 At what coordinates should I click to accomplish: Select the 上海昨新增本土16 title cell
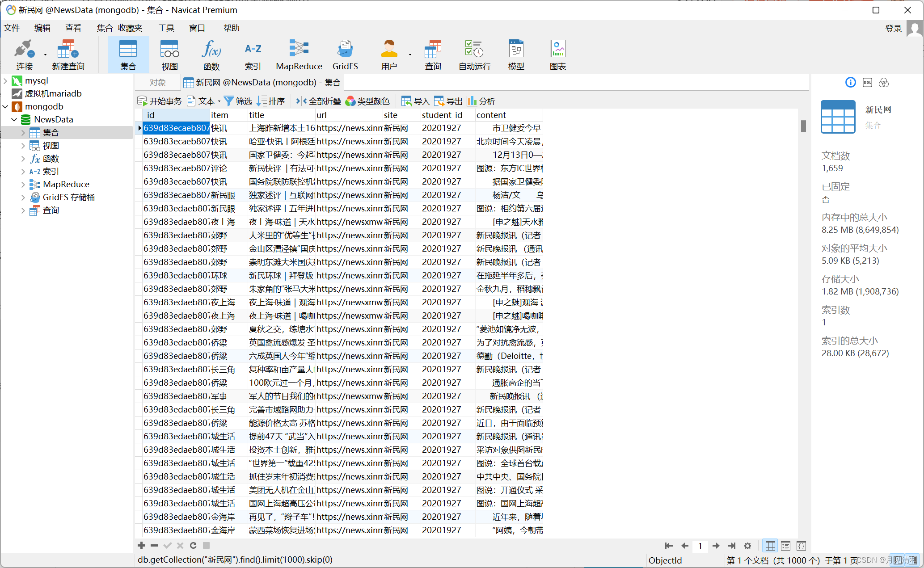pos(282,128)
